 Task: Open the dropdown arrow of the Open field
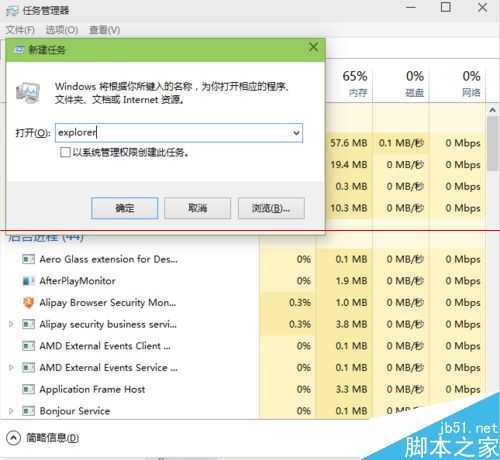pos(296,133)
